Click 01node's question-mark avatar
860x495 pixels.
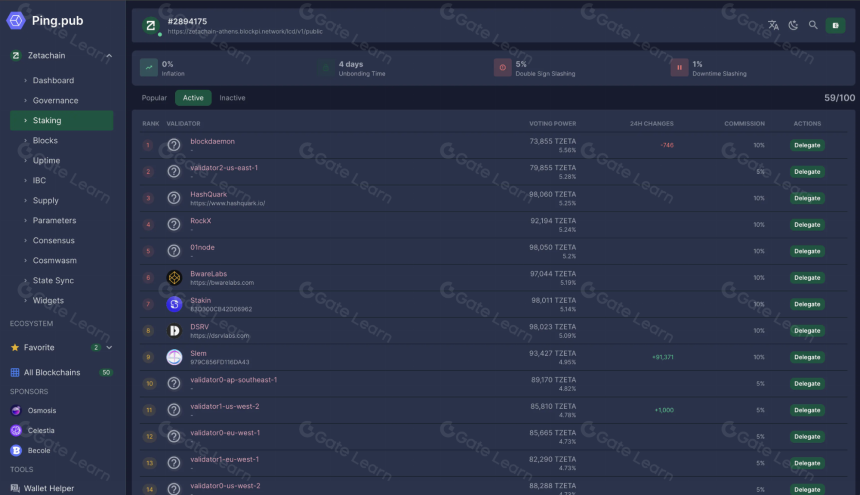(x=174, y=251)
